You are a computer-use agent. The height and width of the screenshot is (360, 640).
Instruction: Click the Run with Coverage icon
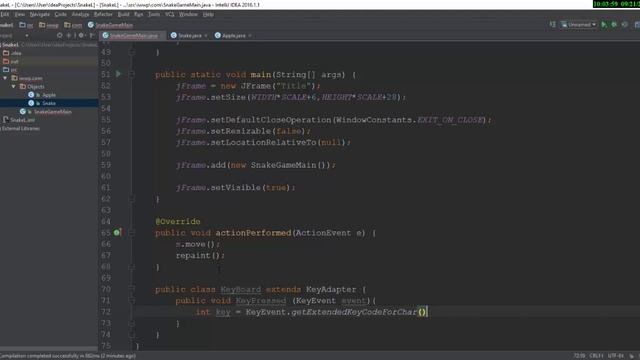click(624, 25)
